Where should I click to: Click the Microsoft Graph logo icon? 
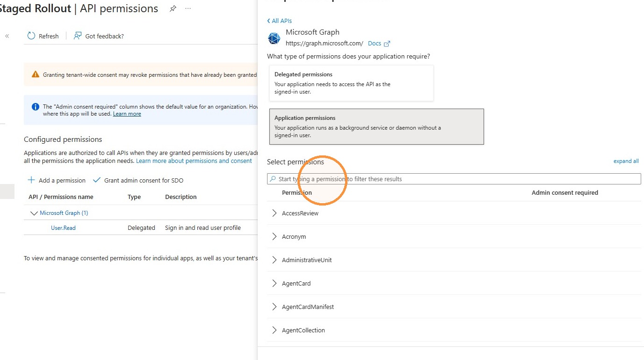click(x=274, y=38)
